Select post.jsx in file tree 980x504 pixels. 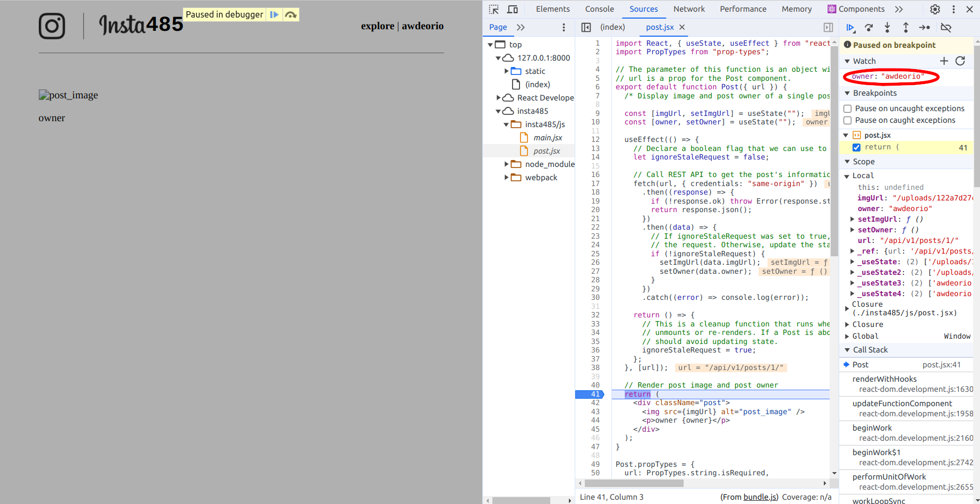(547, 151)
